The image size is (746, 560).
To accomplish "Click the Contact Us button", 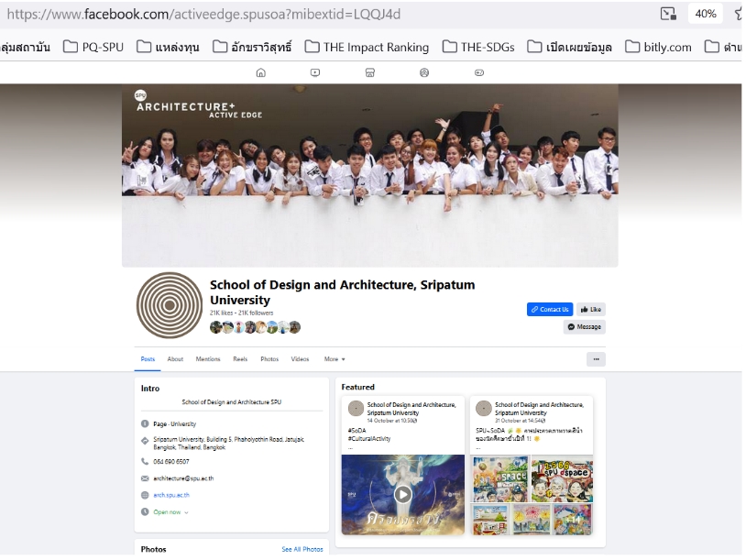I will [550, 309].
